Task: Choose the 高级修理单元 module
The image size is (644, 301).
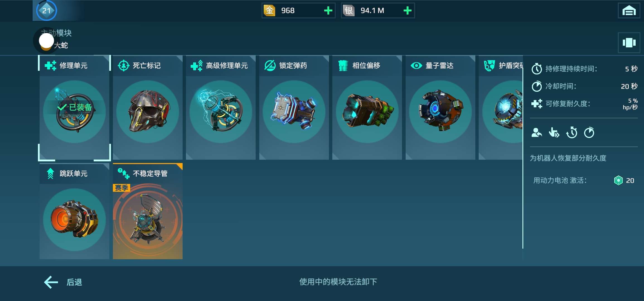Action: (x=221, y=108)
